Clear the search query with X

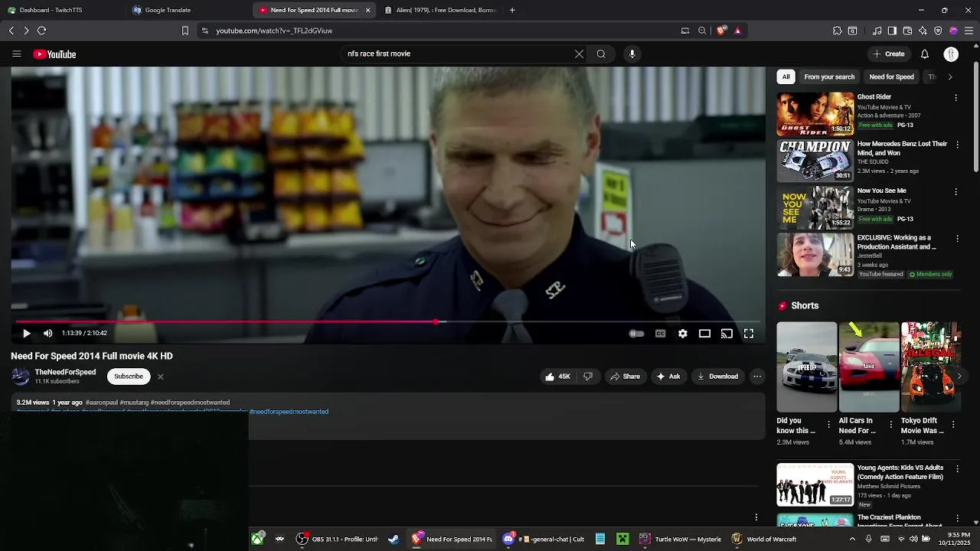(x=579, y=54)
